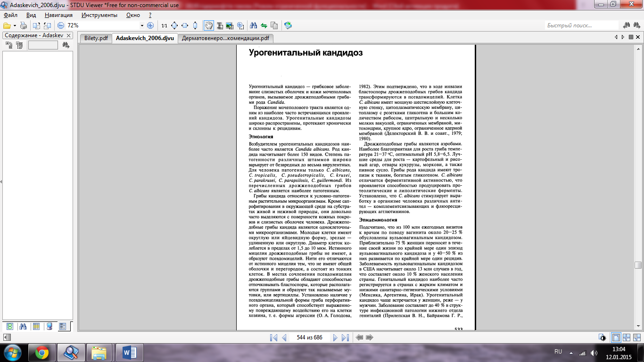Navigate back in view history
Image resolution: width=644 pixels, height=362 pixels.
360,337
